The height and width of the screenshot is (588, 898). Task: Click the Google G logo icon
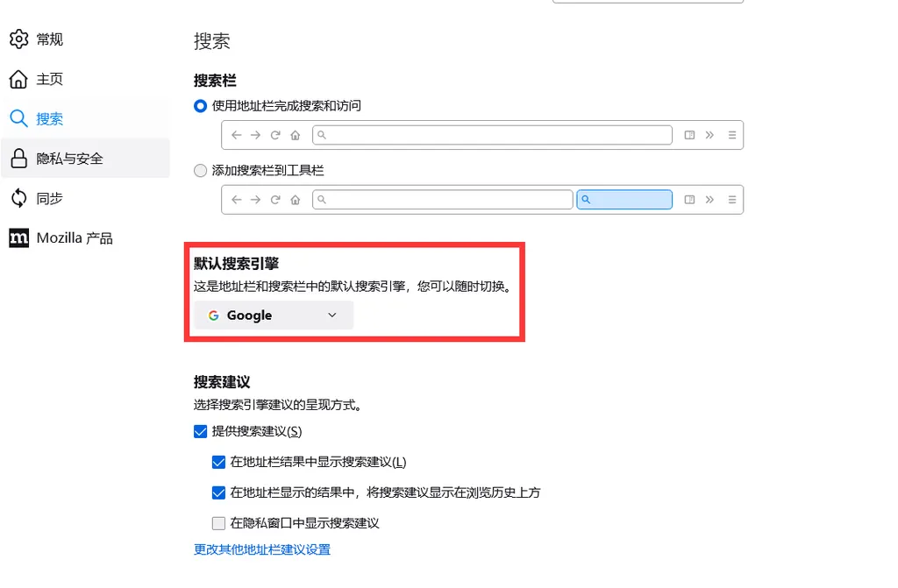click(214, 315)
